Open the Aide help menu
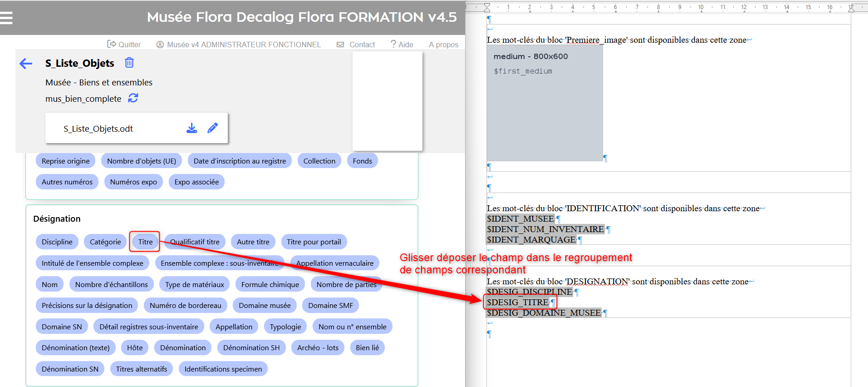Screen dimensions: 868x387 [402, 45]
